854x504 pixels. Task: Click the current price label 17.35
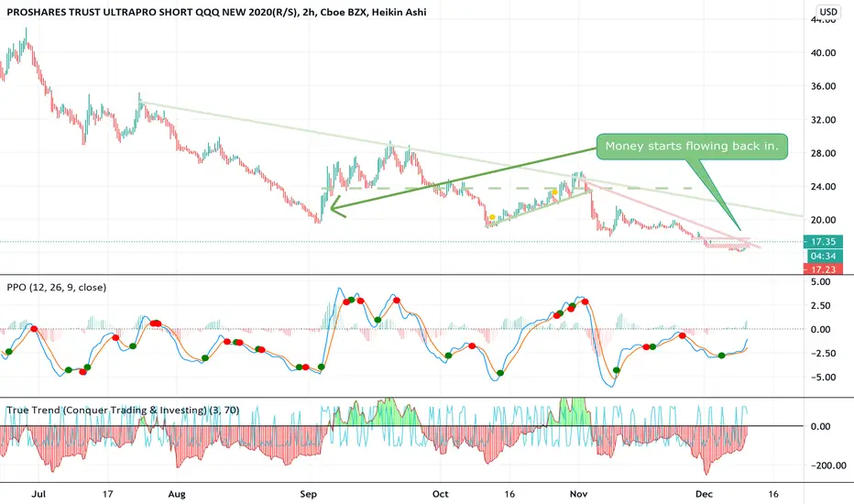point(823,241)
